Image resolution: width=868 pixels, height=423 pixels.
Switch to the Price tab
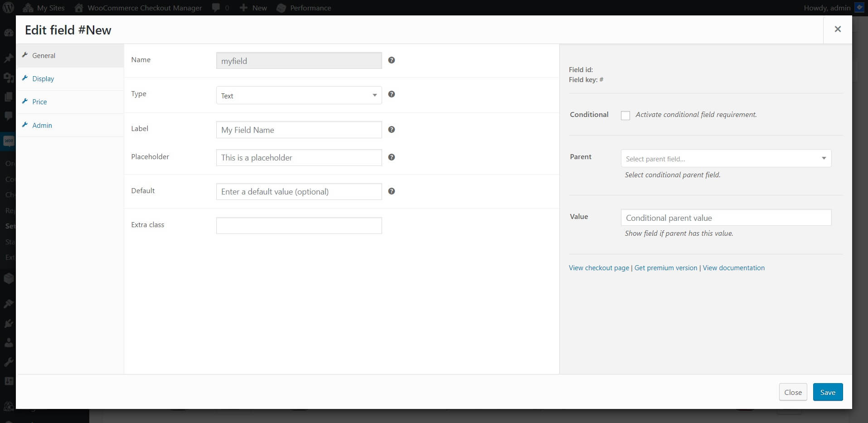70,102
